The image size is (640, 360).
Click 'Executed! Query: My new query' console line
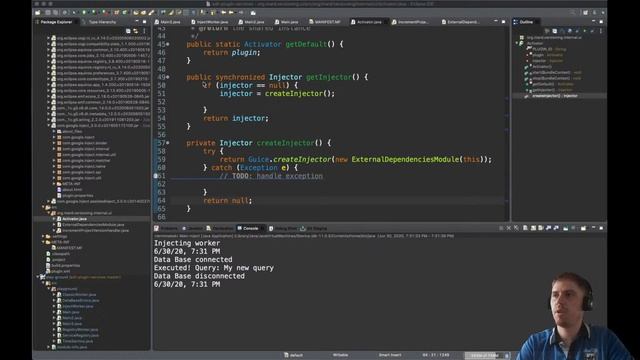coord(214,268)
